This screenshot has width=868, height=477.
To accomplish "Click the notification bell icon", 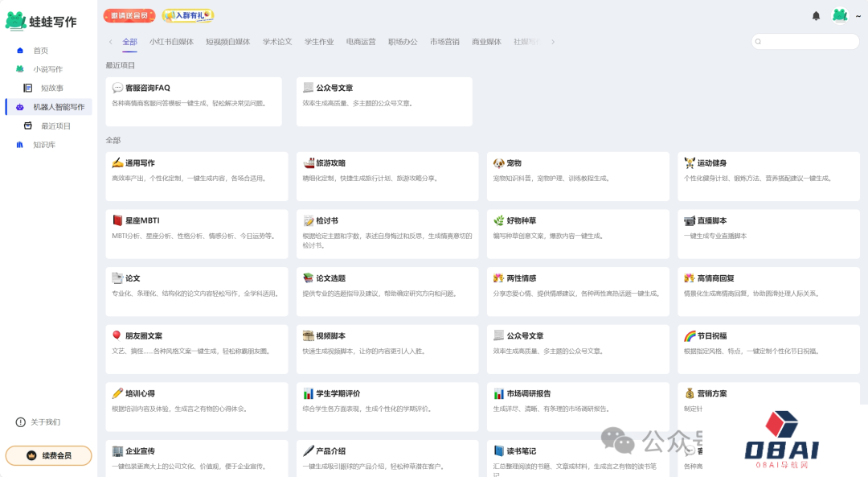I will (x=816, y=15).
